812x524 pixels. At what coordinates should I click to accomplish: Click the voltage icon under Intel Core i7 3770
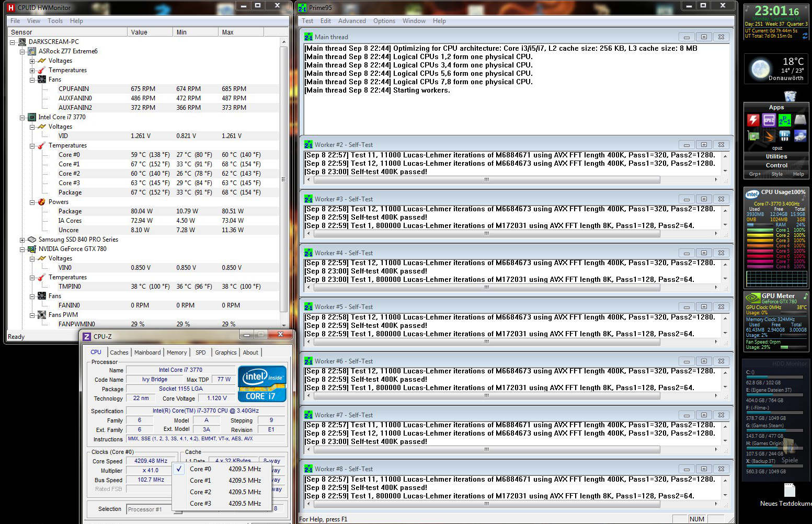tap(42, 127)
